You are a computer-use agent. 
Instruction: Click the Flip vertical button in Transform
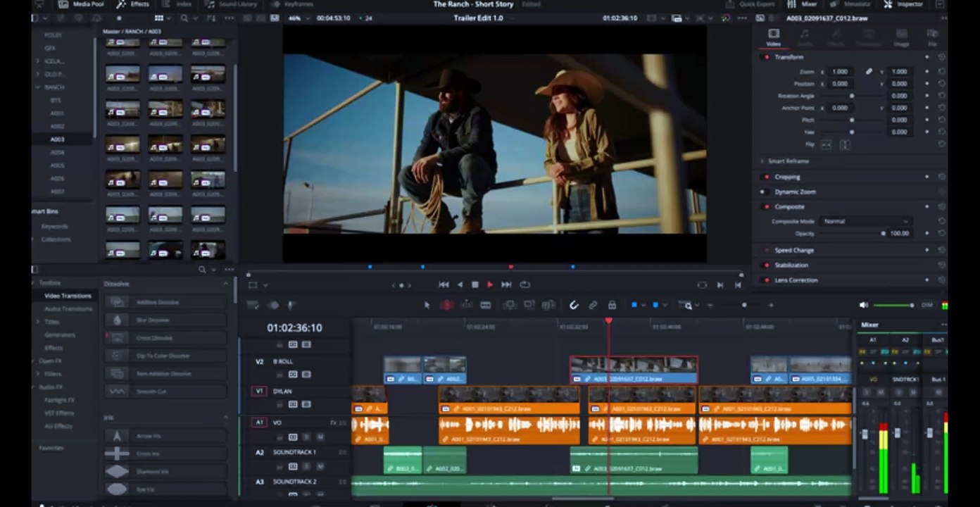[x=845, y=144]
